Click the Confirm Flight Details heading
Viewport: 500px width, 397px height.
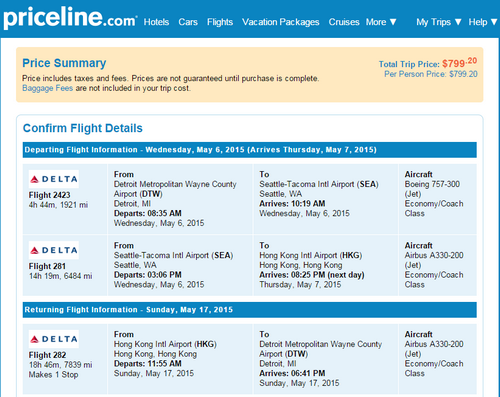pyautogui.click(x=83, y=128)
